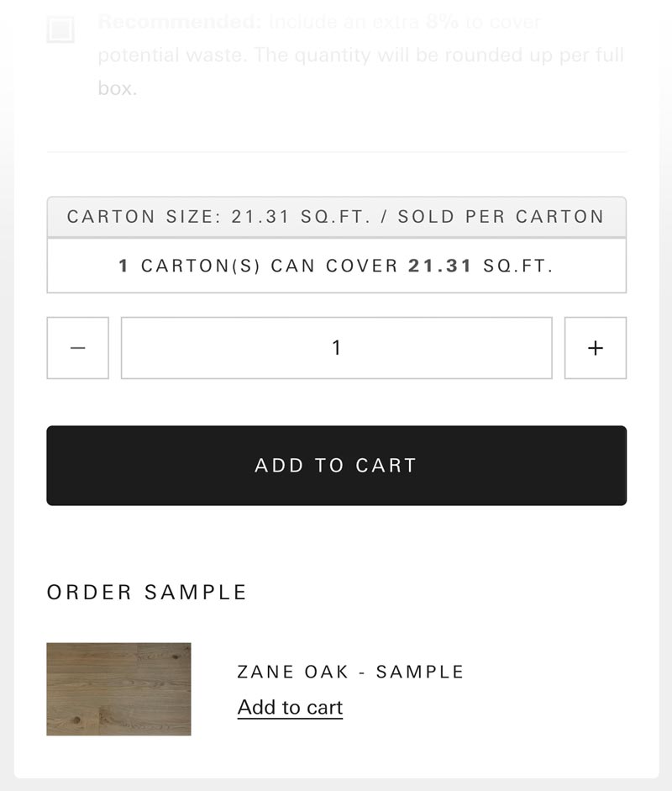Increase carton quantity with plus button
The height and width of the screenshot is (791, 672).
pos(595,348)
